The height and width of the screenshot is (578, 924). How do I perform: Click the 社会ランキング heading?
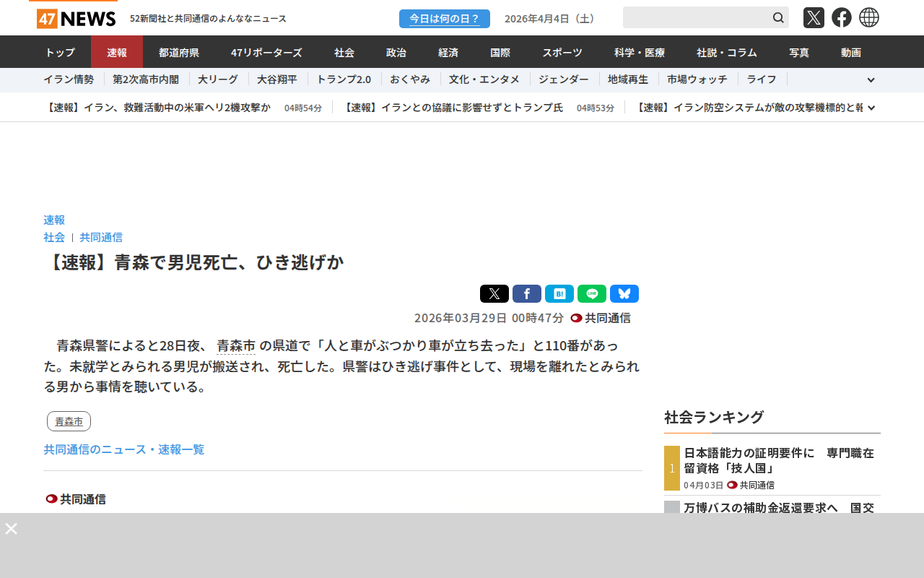tap(714, 417)
